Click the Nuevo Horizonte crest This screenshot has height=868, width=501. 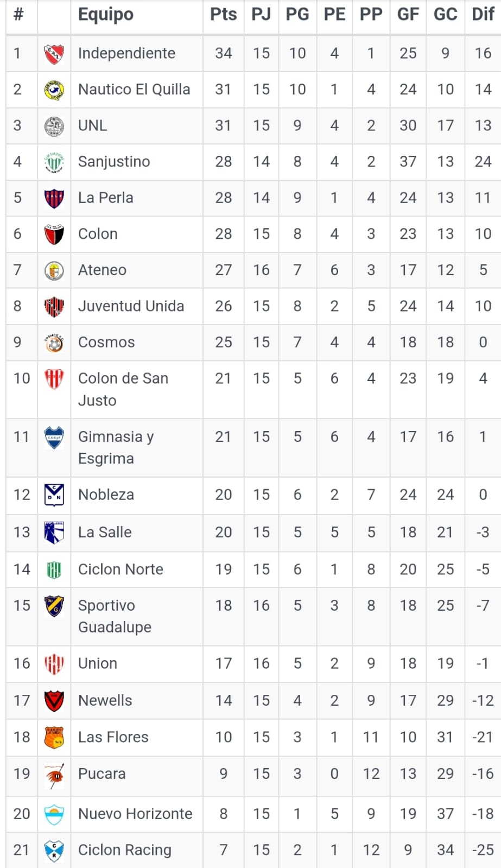tap(54, 814)
